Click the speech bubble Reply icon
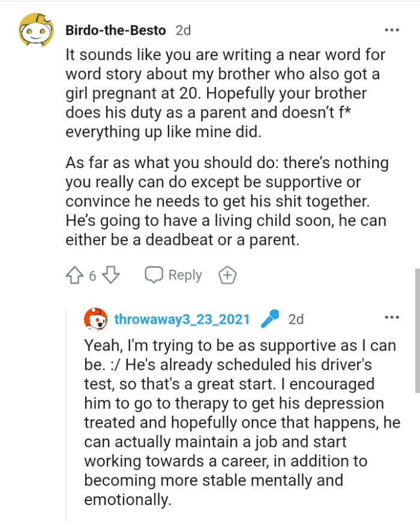Image resolution: width=420 pixels, height=522 pixels. tap(155, 275)
